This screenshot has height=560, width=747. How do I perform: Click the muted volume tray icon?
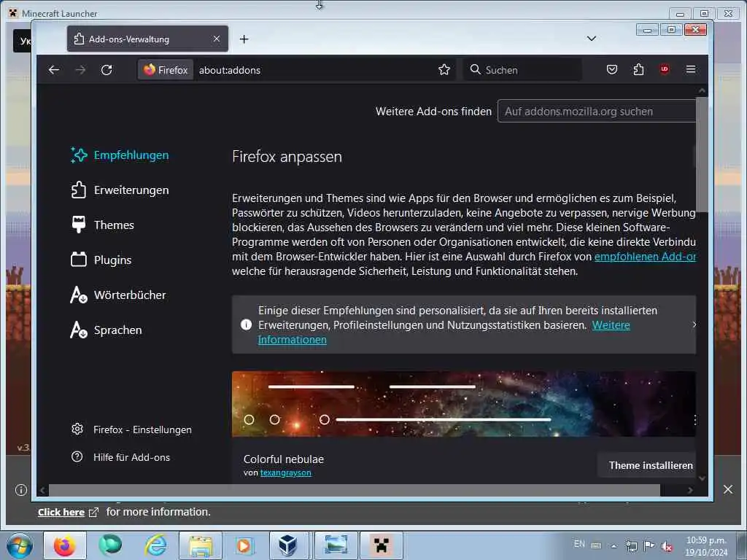[667, 546]
